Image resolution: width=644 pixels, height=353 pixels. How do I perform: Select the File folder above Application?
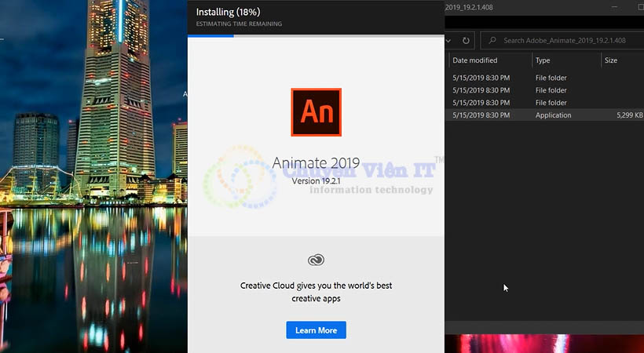544,103
